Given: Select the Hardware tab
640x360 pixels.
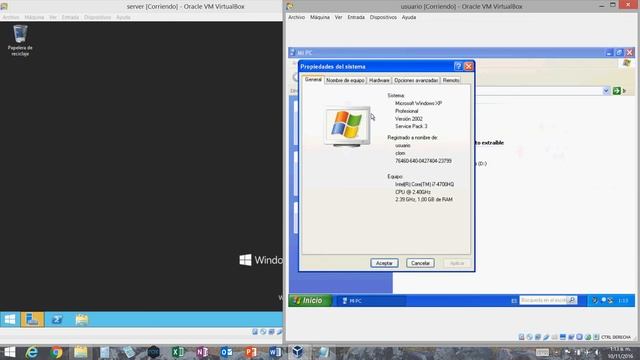Looking at the screenshot, I should tap(379, 80).
